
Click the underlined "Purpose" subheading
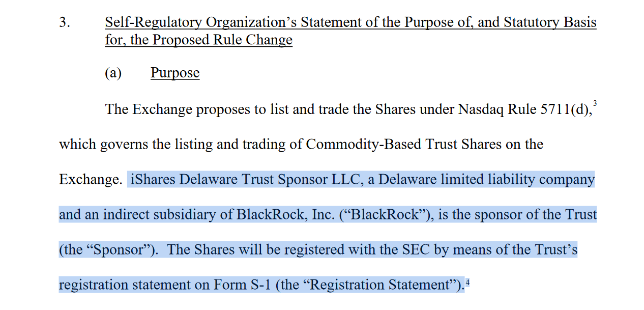pyautogui.click(x=174, y=73)
